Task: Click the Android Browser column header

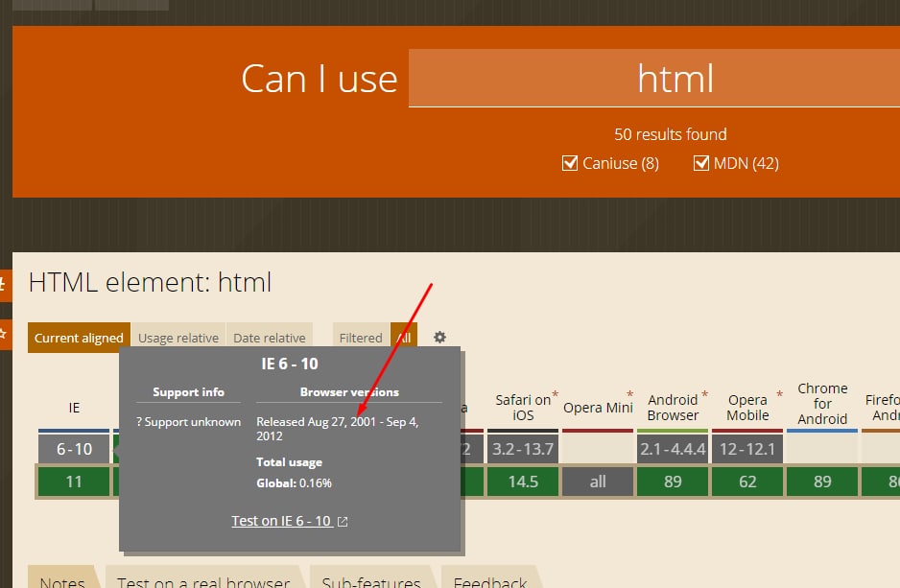Action: 673,407
